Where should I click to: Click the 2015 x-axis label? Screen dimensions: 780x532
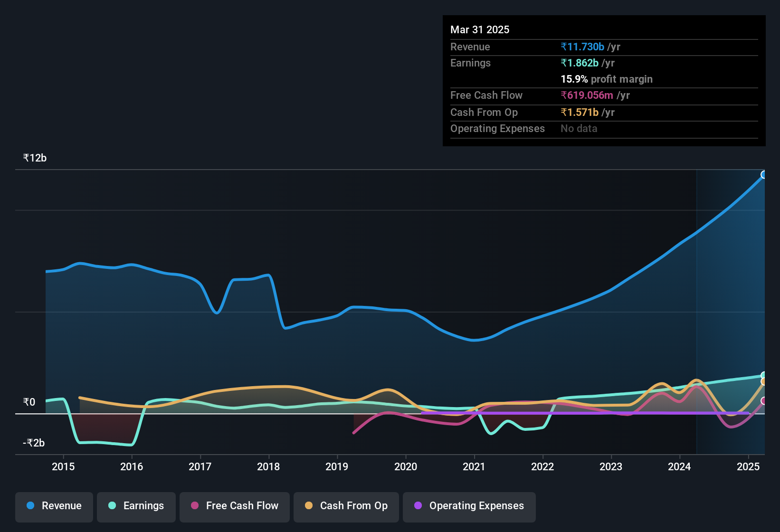pyautogui.click(x=63, y=466)
